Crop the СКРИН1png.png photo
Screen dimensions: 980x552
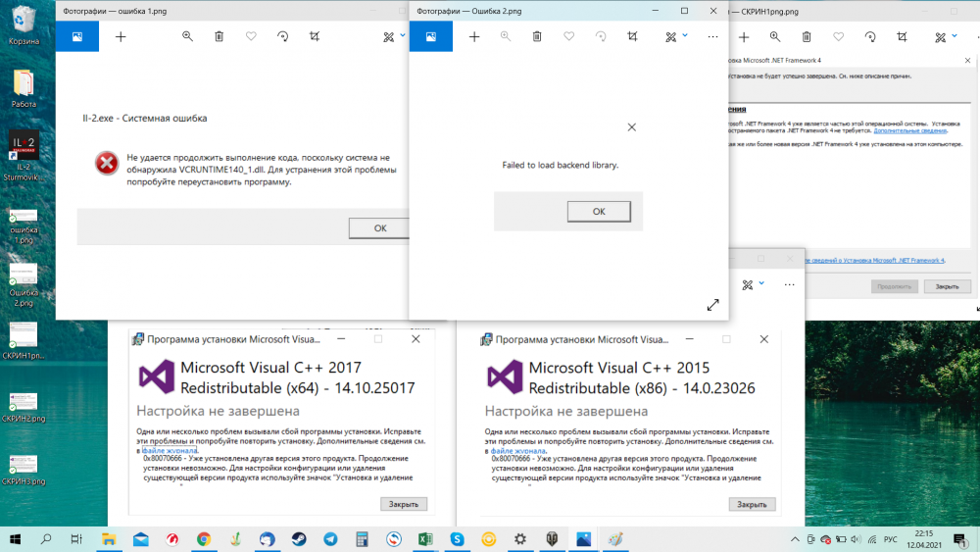pyautogui.click(x=902, y=37)
